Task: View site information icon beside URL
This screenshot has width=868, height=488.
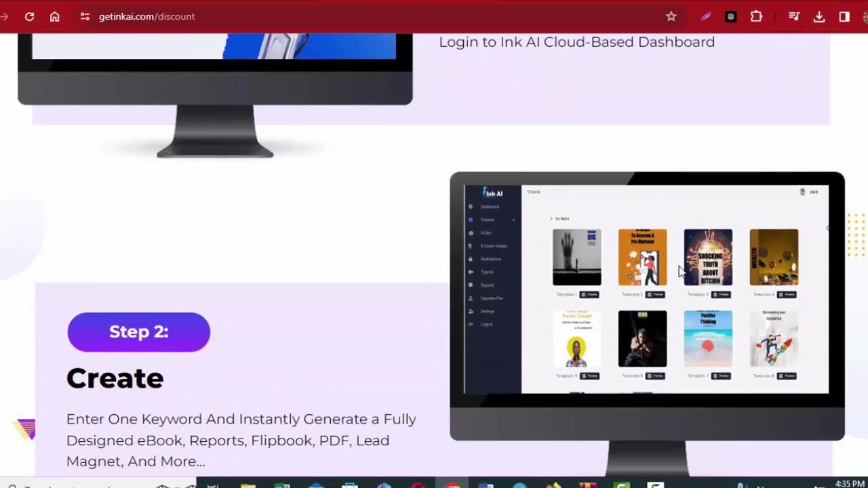Action: coord(85,16)
